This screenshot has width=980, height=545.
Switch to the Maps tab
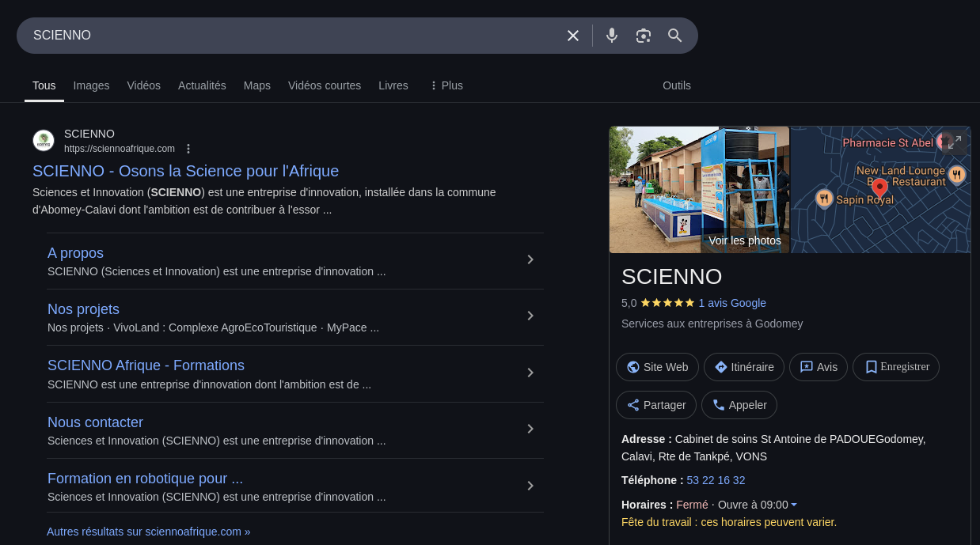[x=257, y=85]
